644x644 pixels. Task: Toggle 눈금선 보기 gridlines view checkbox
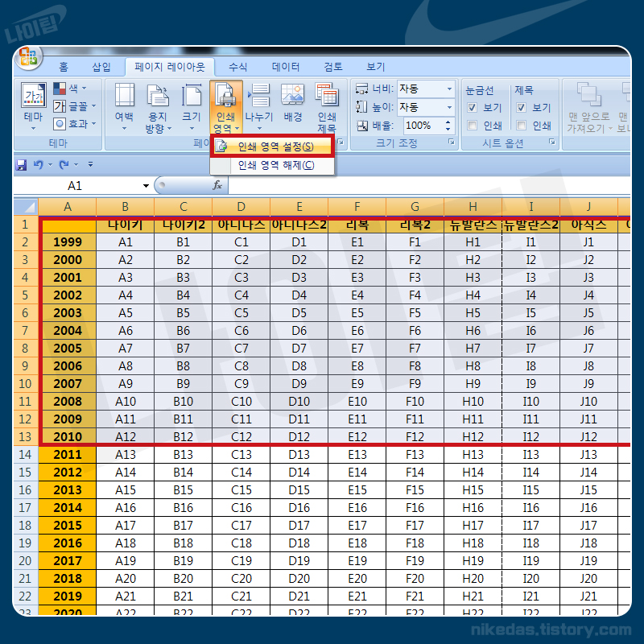tap(473, 108)
